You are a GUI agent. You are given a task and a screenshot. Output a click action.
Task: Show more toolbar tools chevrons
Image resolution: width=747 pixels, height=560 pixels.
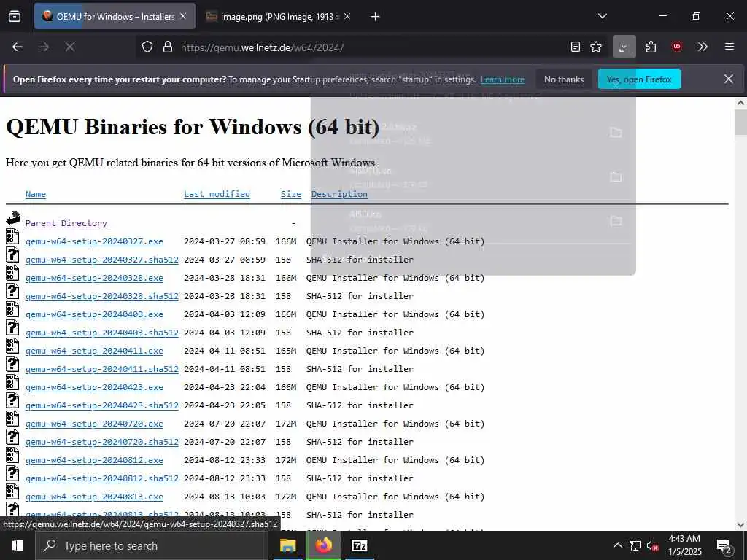click(x=703, y=47)
